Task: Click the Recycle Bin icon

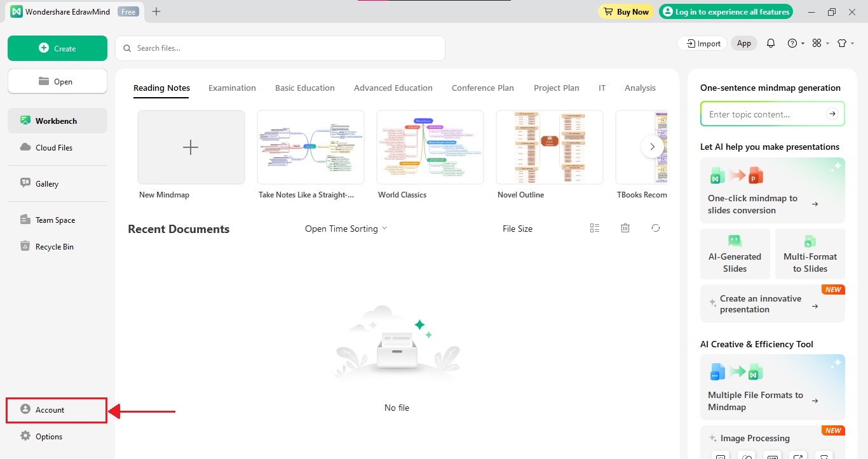Action: [x=25, y=246]
